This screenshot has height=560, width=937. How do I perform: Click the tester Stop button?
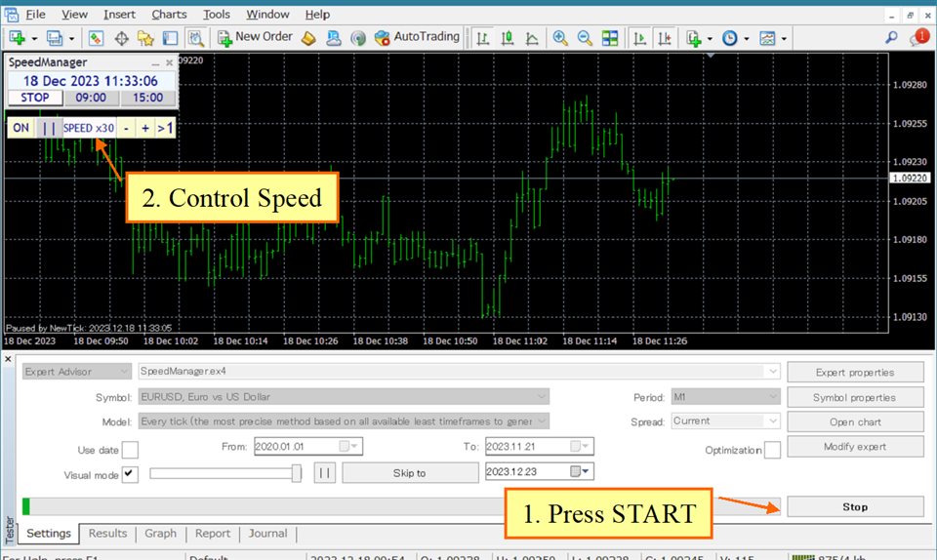coord(855,507)
